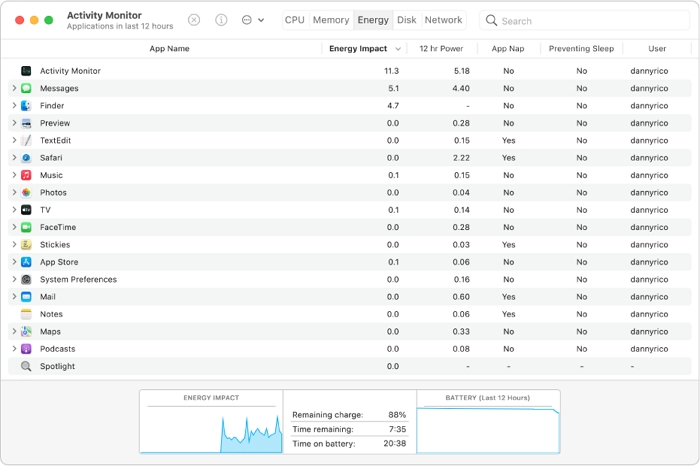700x466 pixels.
Task: Sort by Preventing Sleep column header
Action: 581,49
